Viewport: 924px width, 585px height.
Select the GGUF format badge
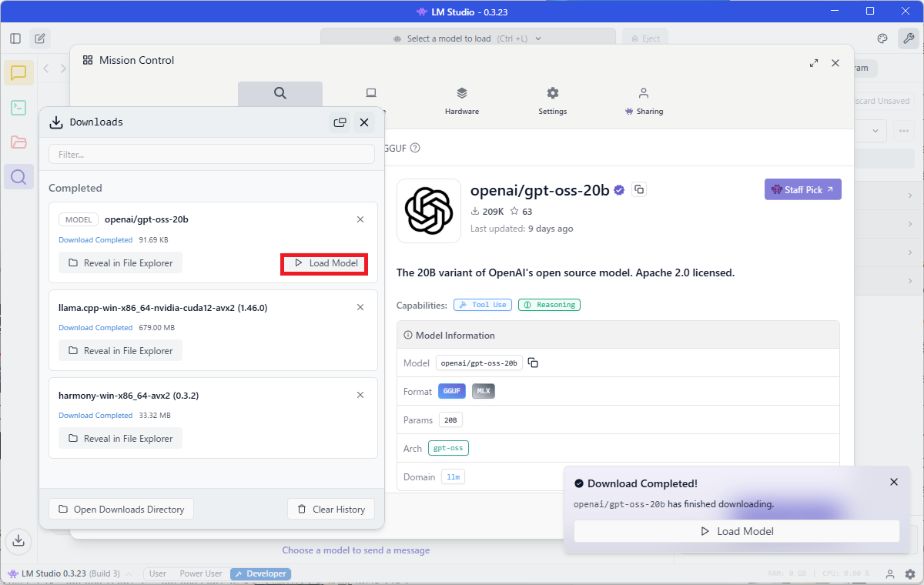click(452, 391)
